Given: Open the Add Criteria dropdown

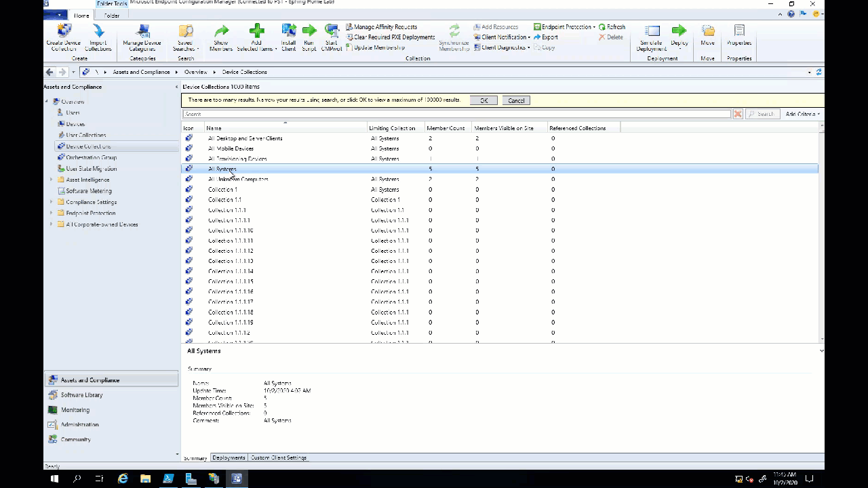Looking at the screenshot, I should pos(803,114).
